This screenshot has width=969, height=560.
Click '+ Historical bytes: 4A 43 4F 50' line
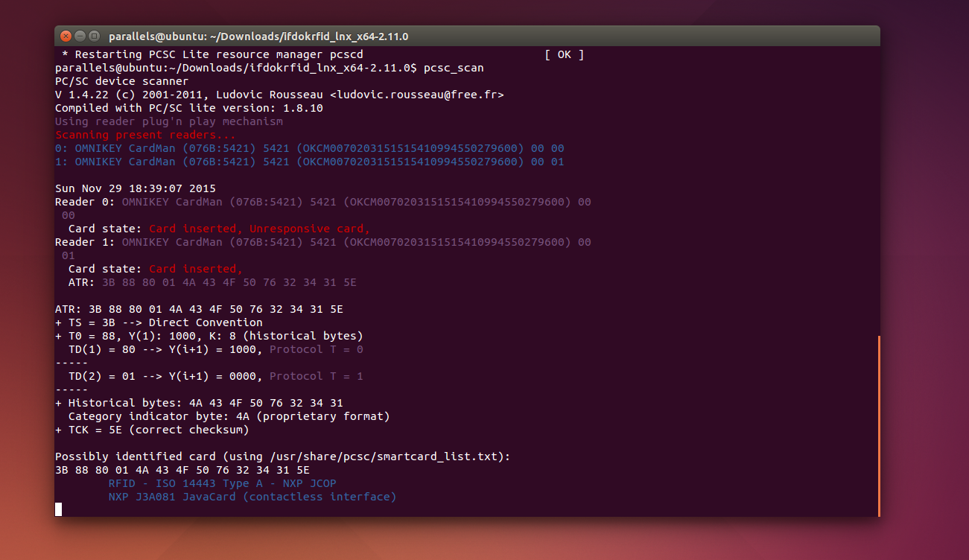pos(199,403)
